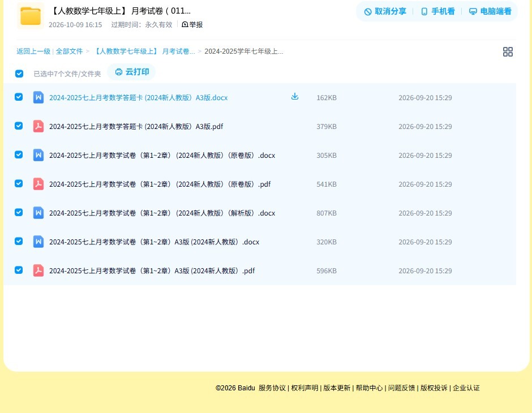The width and height of the screenshot is (532, 413).
Task: Click Word icon of 解析版 .docx file
Action: click(38, 213)
